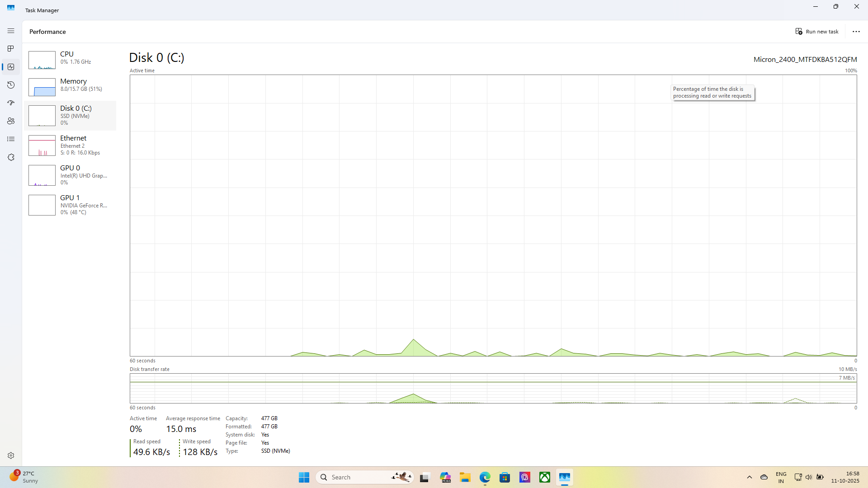Screen dimensions: 868x488
Task: Open the Startup apps sidebar icon
Action: [11, 103]
